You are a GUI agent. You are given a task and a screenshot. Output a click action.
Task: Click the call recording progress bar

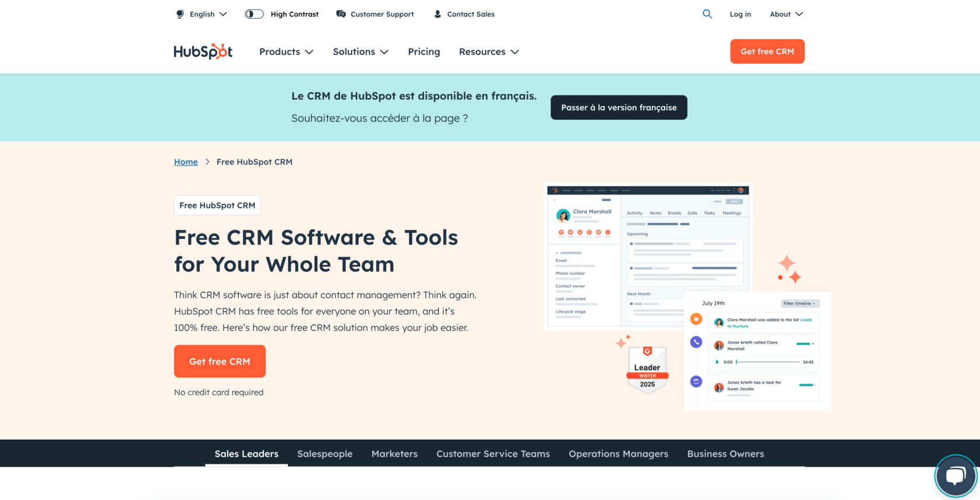coord(768,362)
